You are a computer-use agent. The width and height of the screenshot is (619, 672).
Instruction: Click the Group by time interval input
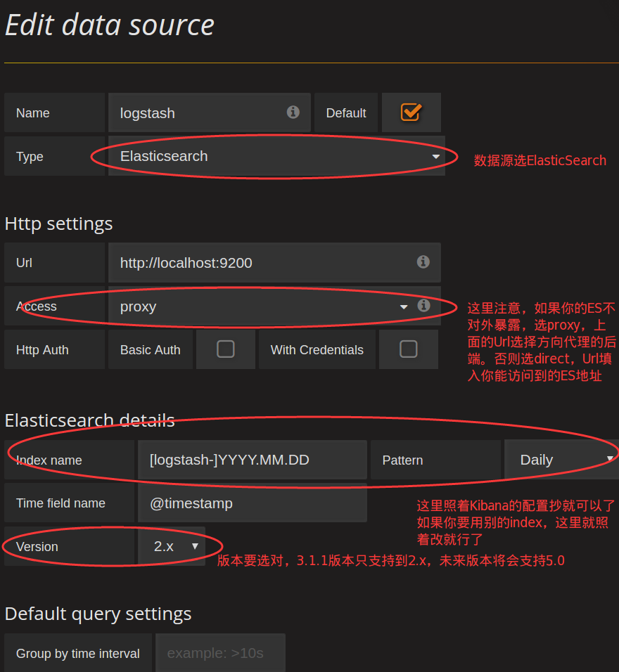click(220, 653)
